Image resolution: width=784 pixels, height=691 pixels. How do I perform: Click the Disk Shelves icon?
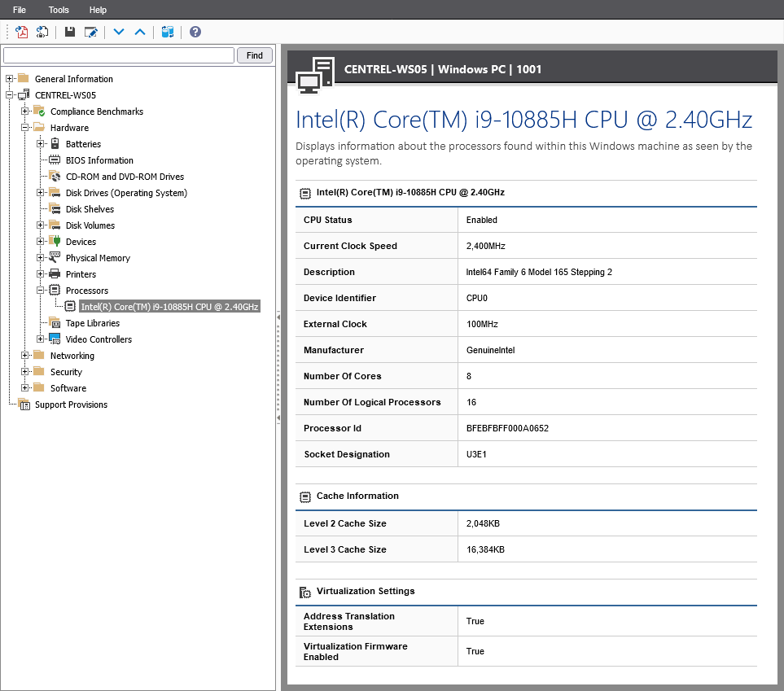point(55,208)
